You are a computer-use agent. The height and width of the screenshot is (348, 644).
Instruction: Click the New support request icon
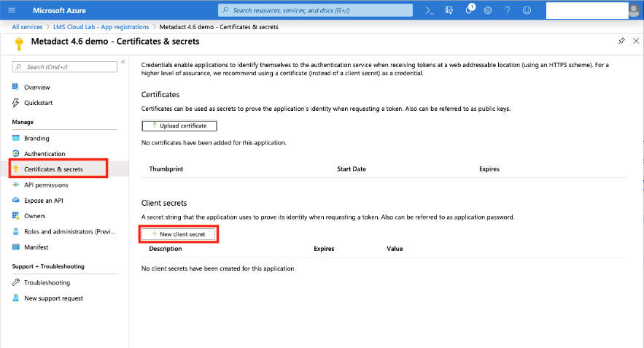(15, 298)
